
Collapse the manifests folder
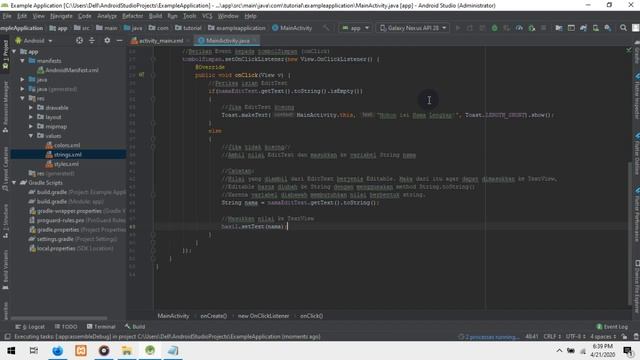pyautogui.click(x=22, y=61)
